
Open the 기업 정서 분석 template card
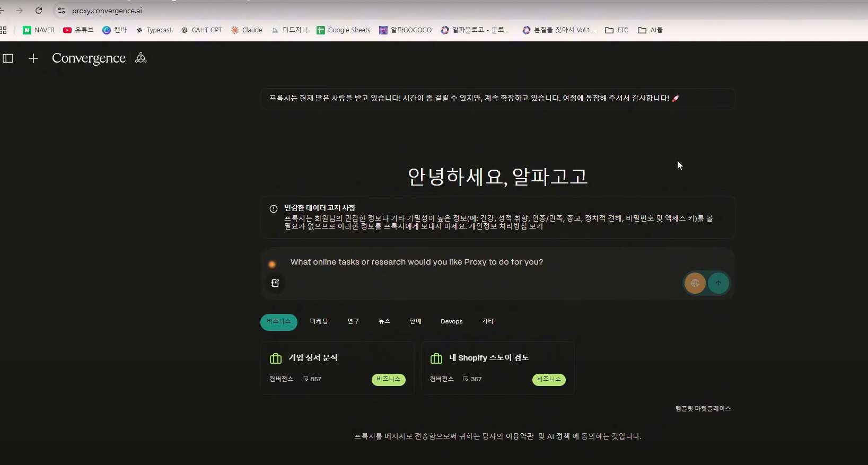(x=337, y=368)
